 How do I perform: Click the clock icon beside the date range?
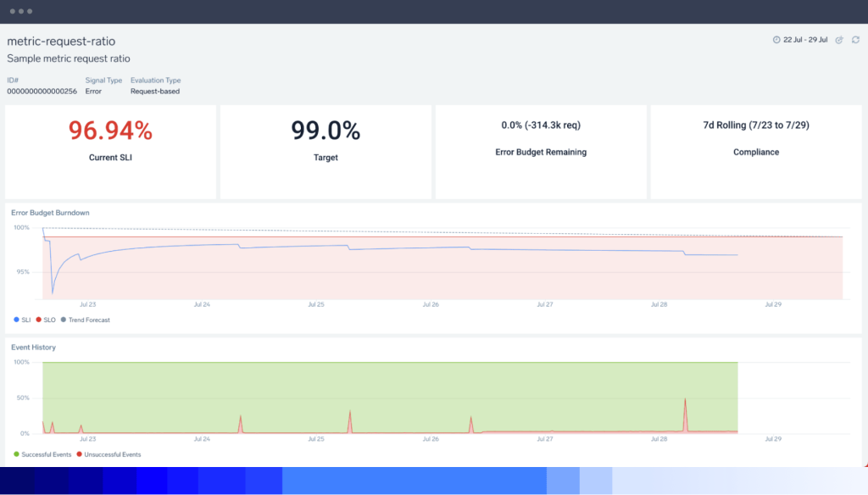[776, 40]
